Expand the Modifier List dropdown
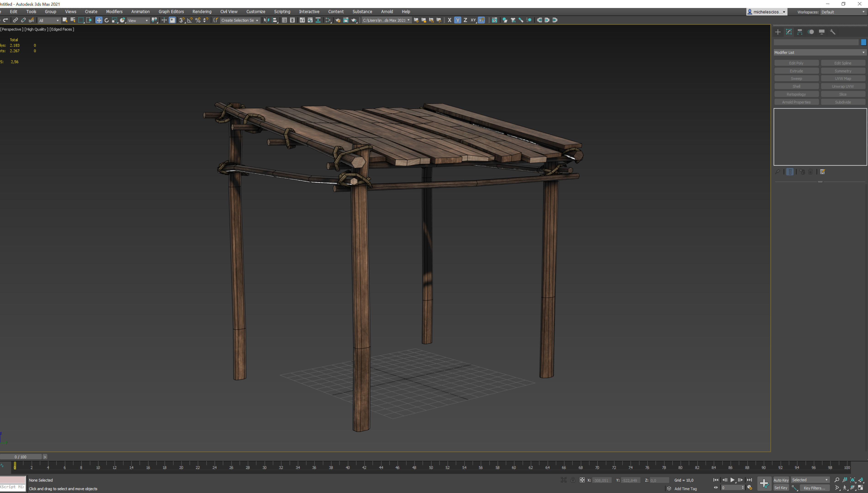This screenshot has width=868, height=493. 820,52
